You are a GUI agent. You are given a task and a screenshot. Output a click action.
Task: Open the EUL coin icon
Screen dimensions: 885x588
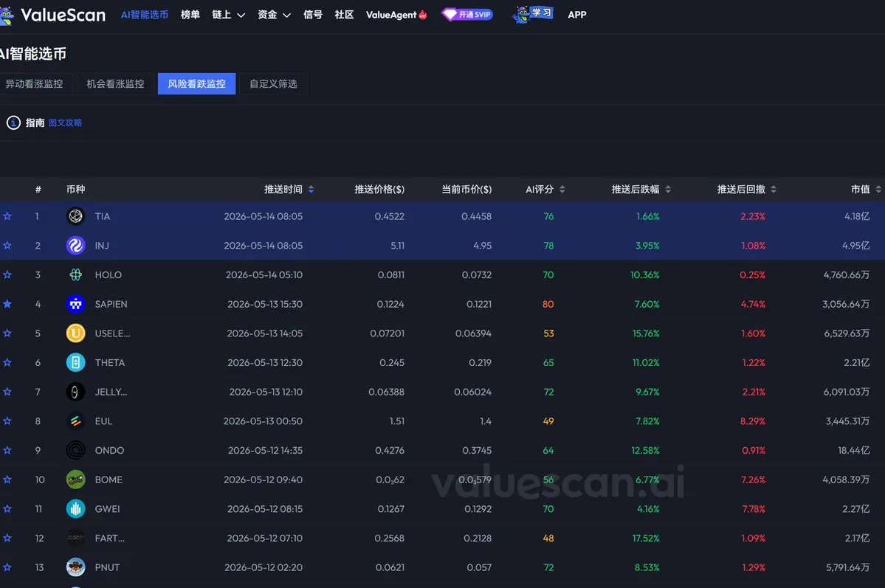click(75, 421)
